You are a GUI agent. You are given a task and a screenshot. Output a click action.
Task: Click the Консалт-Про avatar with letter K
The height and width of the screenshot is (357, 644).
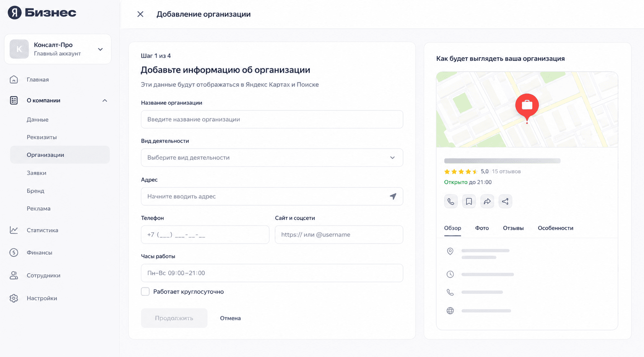[x=19, y=49]
